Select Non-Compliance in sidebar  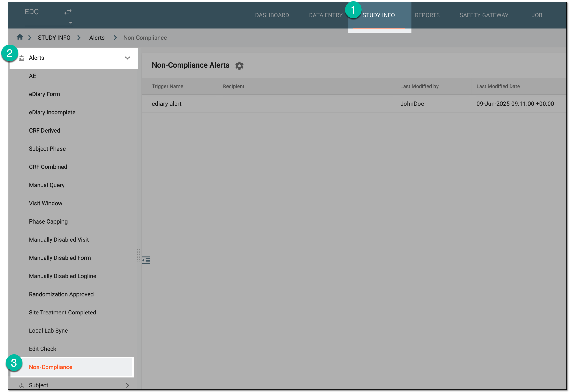72,367
